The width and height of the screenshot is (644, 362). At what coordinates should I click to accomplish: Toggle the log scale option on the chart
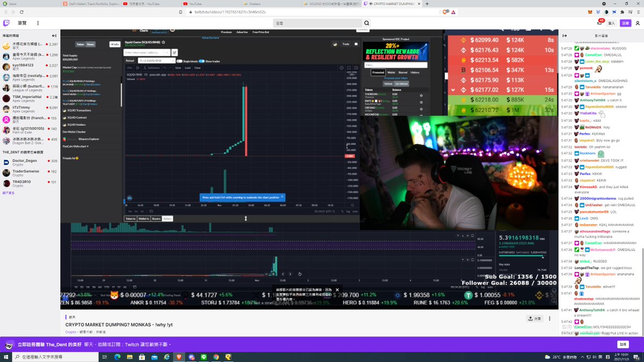point(347,211)
